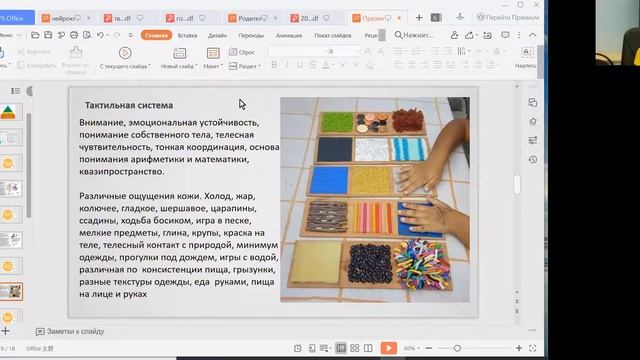Open the font name combo box
Image resolution: width=640 pixels, height=360 pixels.
click(298, 51)
